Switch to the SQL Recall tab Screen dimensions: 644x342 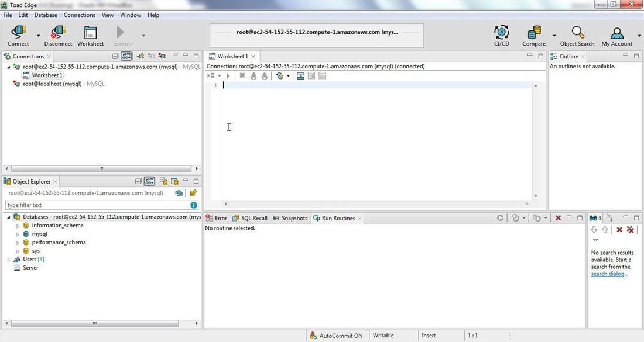coord(250,218)
